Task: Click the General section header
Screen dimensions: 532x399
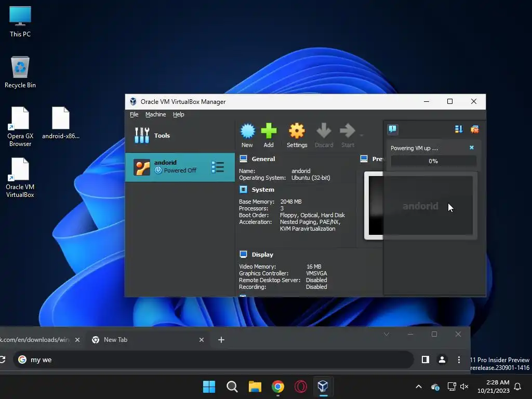Action: coord(263,159)
